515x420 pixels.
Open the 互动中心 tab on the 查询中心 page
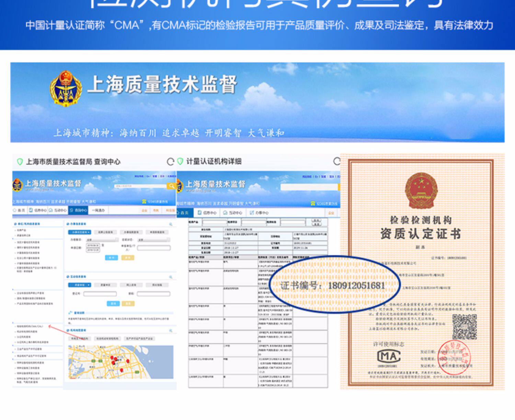pos(58,210)
